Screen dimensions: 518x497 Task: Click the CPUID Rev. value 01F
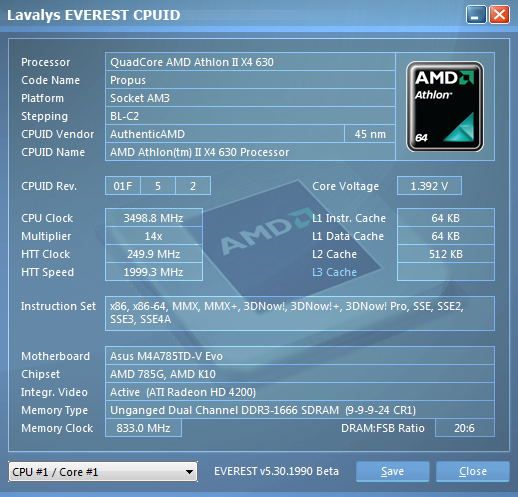click(123, 186)
